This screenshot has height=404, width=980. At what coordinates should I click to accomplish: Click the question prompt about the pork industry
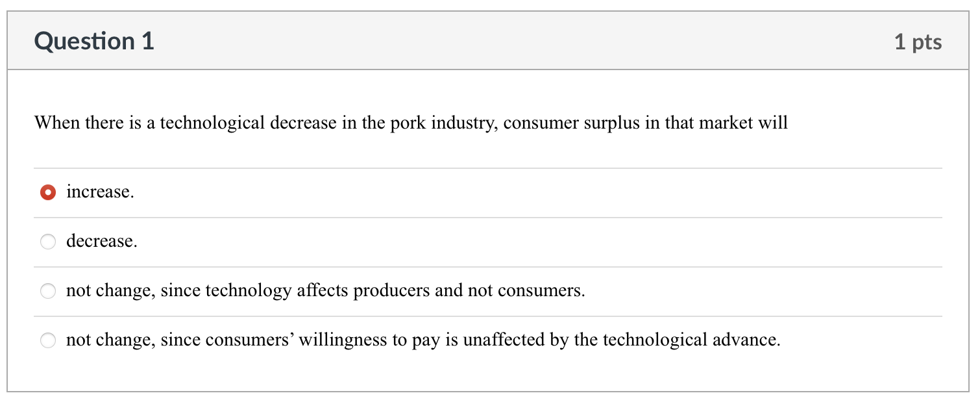410,121
